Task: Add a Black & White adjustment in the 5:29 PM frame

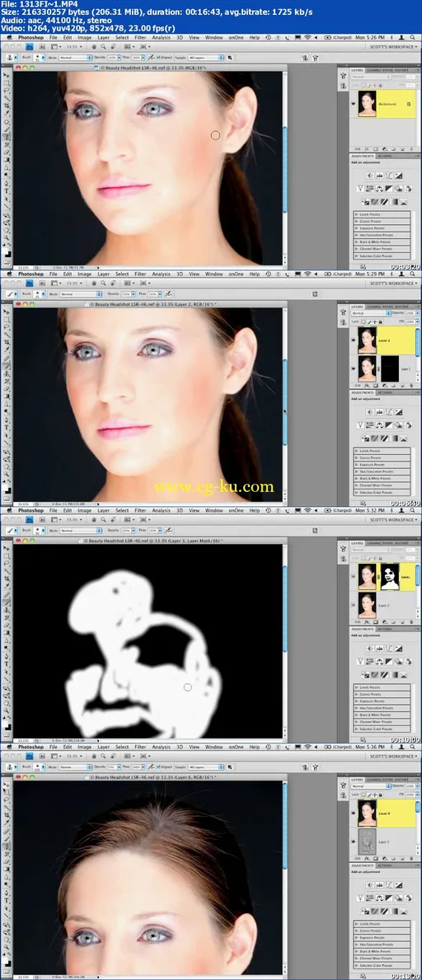Action: pos(389,425)
